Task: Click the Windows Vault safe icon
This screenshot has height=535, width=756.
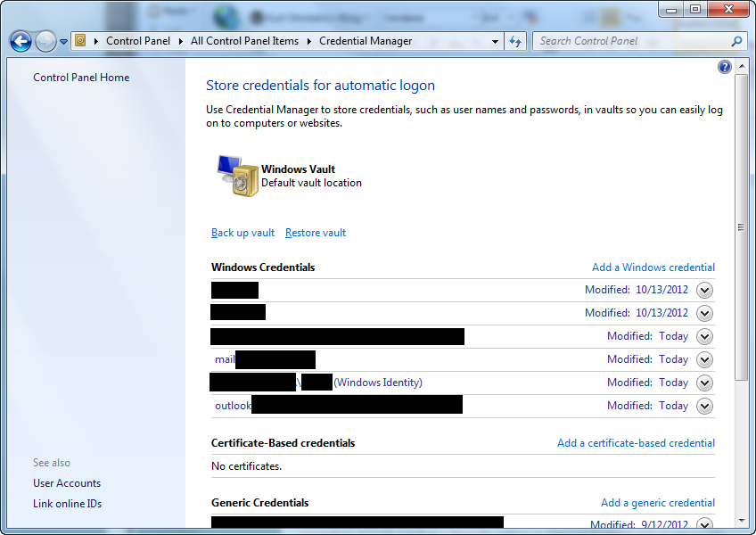Action: point(235,175)
